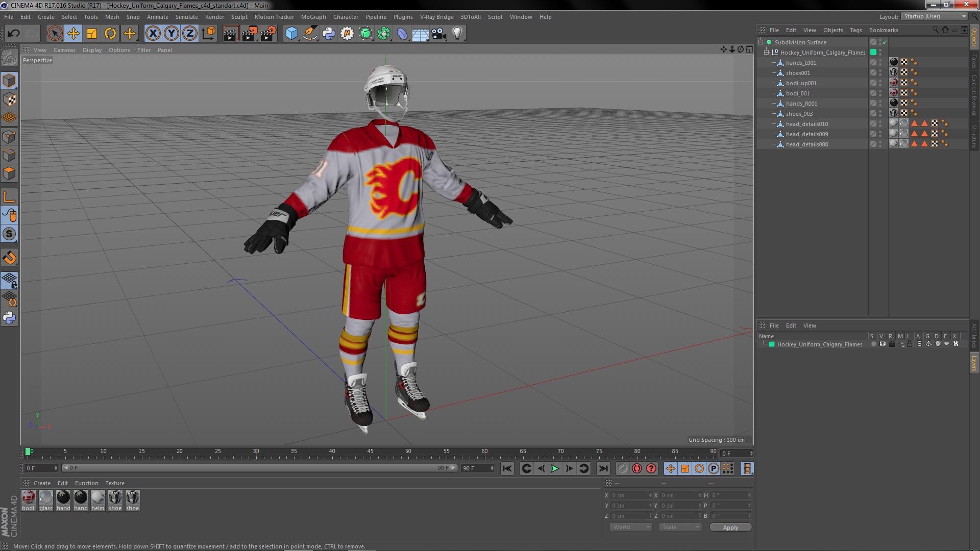Toggle Solo for Hockey_Uniform_Calgary_Flames layer

[873, 344]
